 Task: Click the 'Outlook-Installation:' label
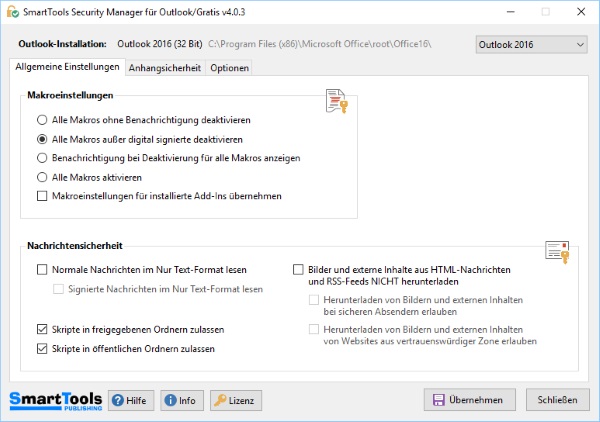[x=62, y=44]
